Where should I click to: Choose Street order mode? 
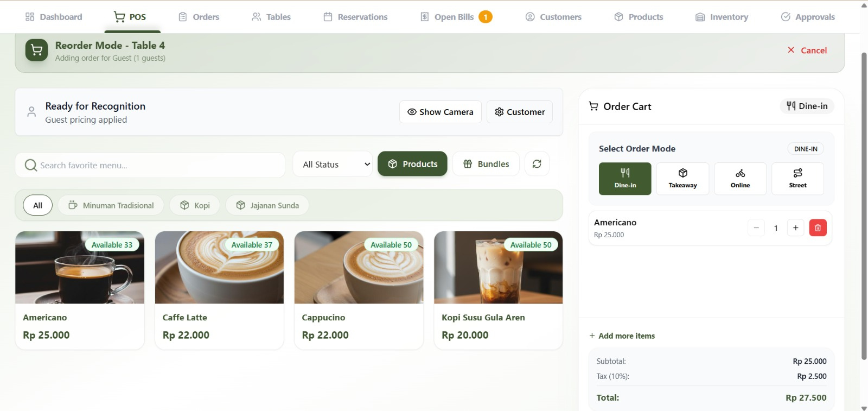pos(797,179)
